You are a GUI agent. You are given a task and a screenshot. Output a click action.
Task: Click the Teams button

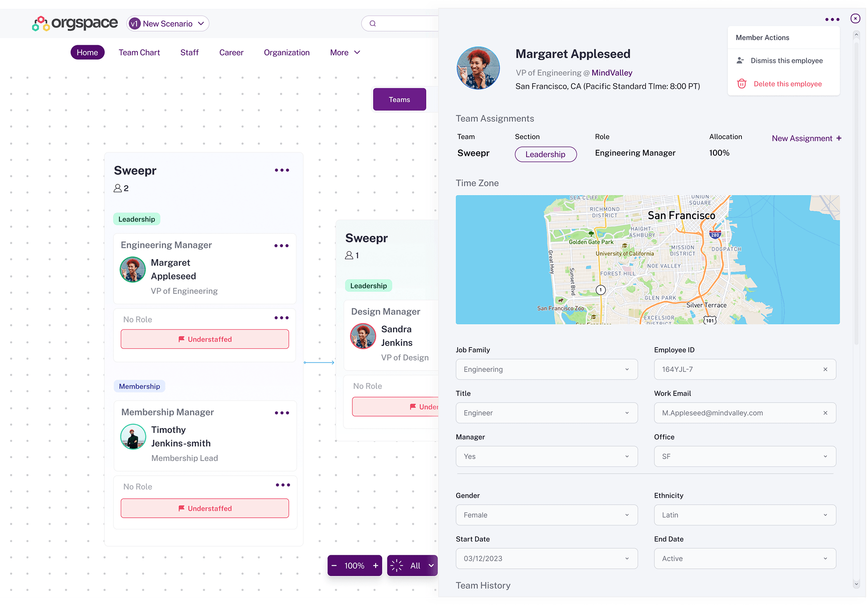tap(399, 99)
